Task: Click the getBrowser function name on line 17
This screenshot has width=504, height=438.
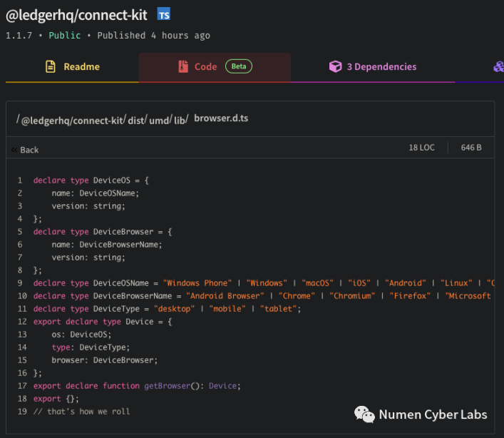Action: coord(167,386)
